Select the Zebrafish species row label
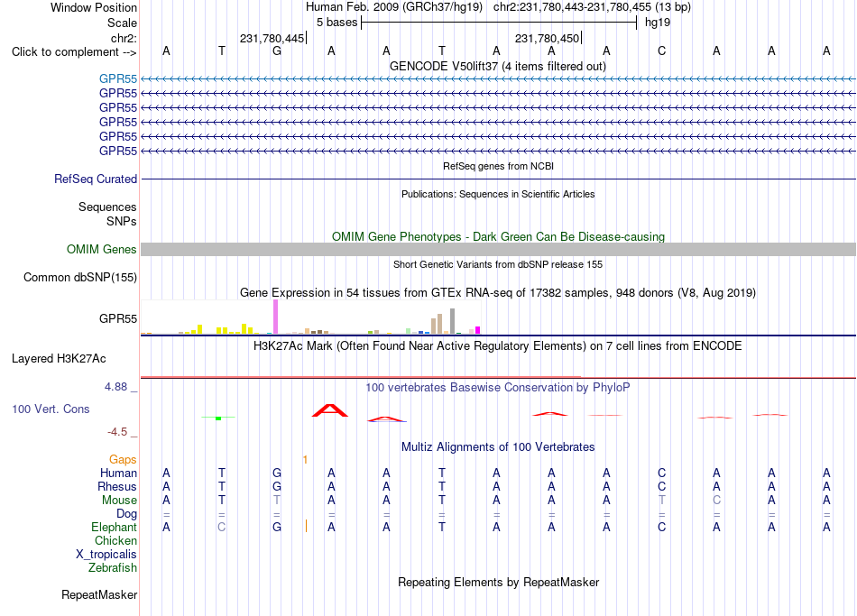 (x=113, y=568)
